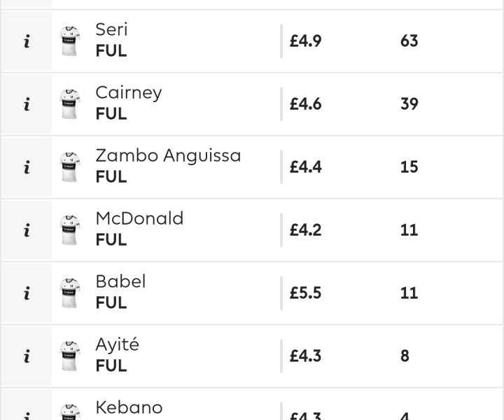Select player Kebano by name
Viewport: 504px width, 420px height.
(x=129, y=407)
